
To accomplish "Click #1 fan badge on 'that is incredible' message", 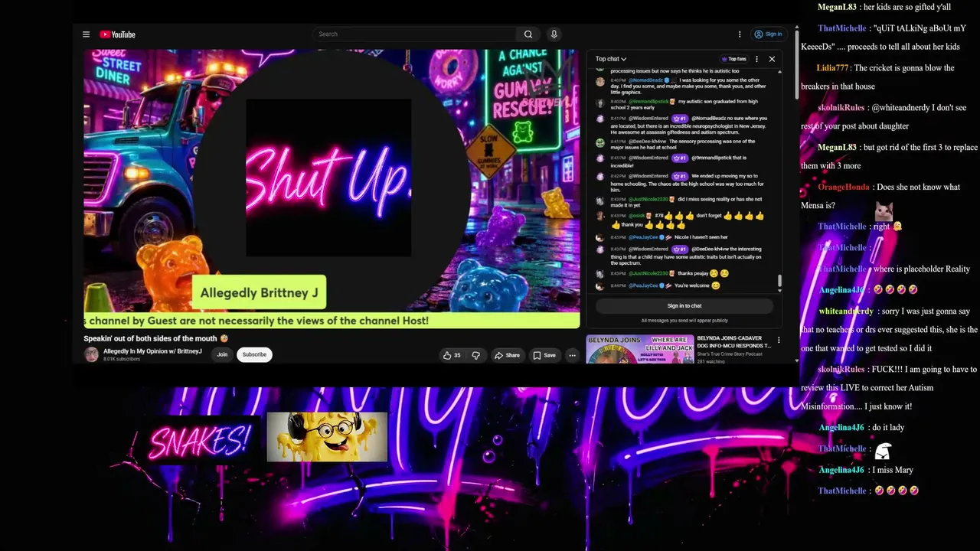I will (x=680, y=158).
